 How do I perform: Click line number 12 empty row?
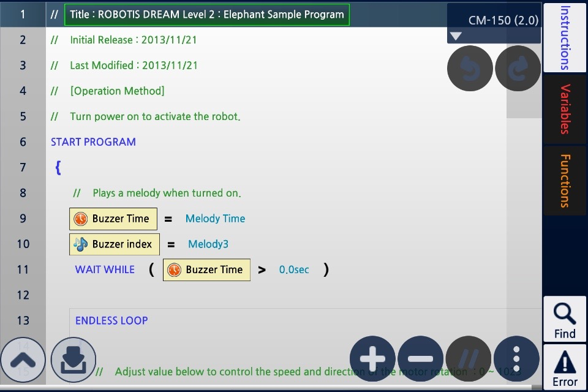click(x=23, y=295)
